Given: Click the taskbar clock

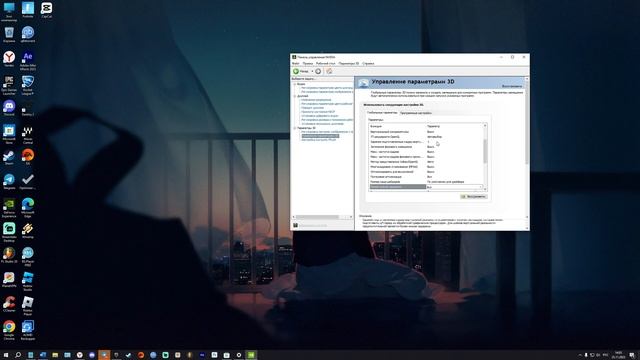Looking at the screenshot, I should 618,355.
